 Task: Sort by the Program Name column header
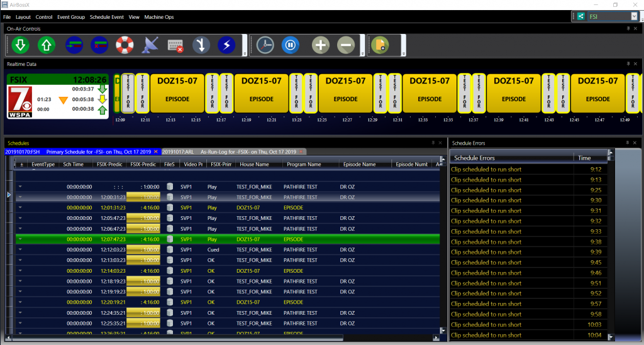click(x=302, y=164)
